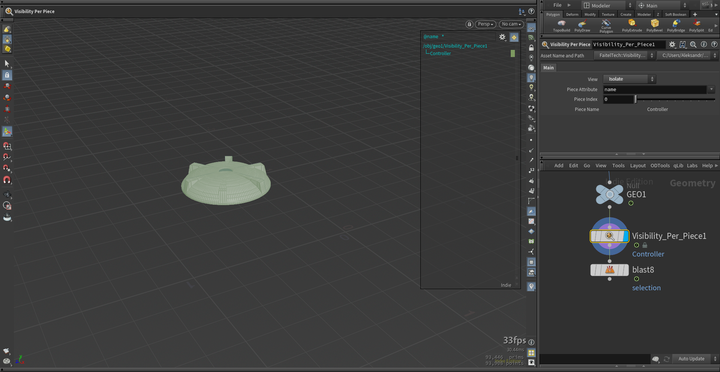
Task: Toggle the secure selection lock tool
Action: click(x=7, y=75)
